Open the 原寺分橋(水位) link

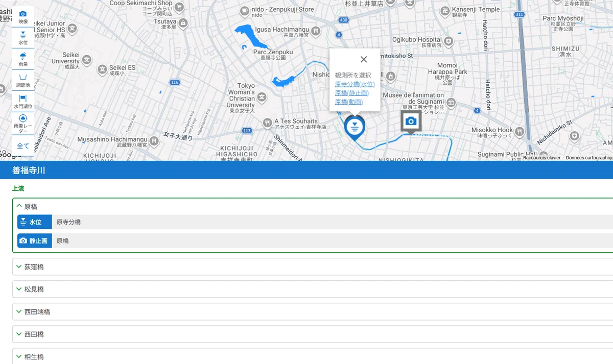tap(355, 84)
